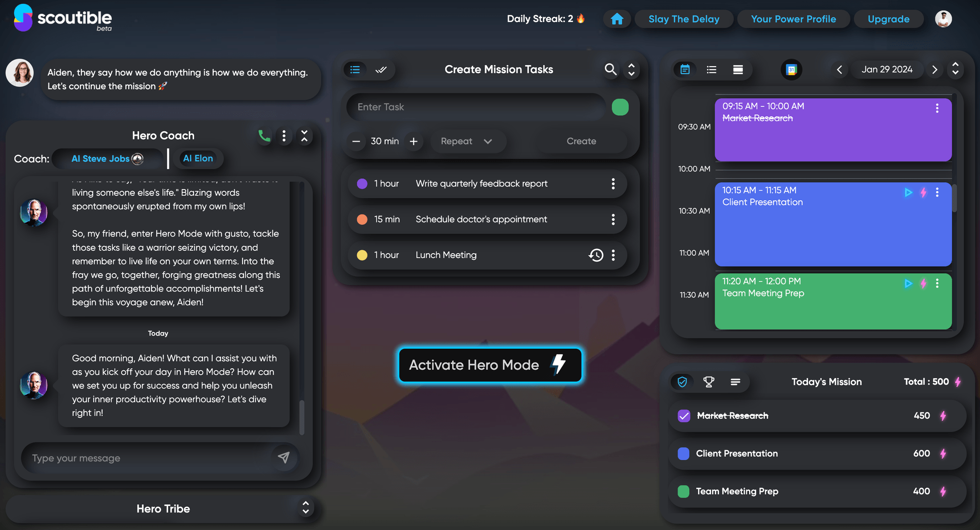Collapse the Hero Coach panel
The image size is (980, 530).
point(304,136)
